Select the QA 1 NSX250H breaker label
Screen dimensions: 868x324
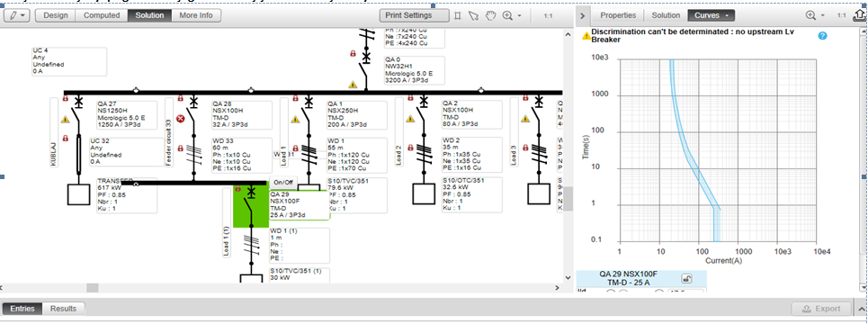click(356, 114)
